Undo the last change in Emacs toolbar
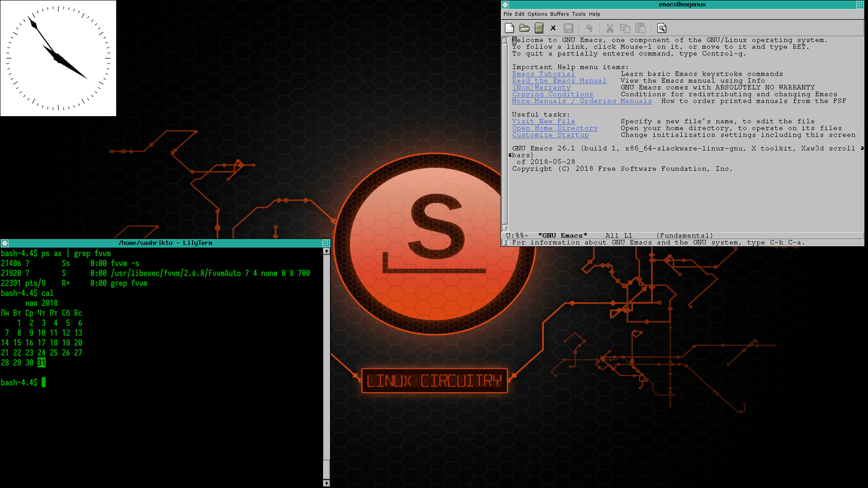868x488 pixels. [589, 28]
